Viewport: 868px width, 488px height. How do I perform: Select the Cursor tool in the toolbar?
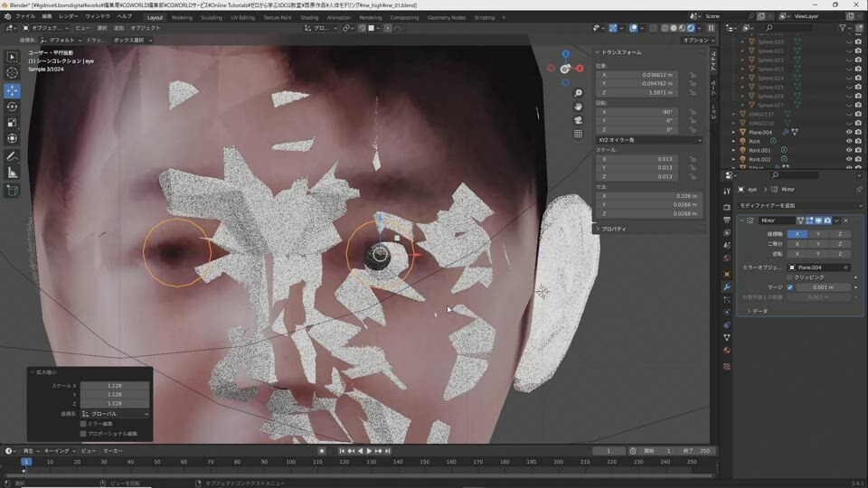pyautogui.click(x=13, y=73)
